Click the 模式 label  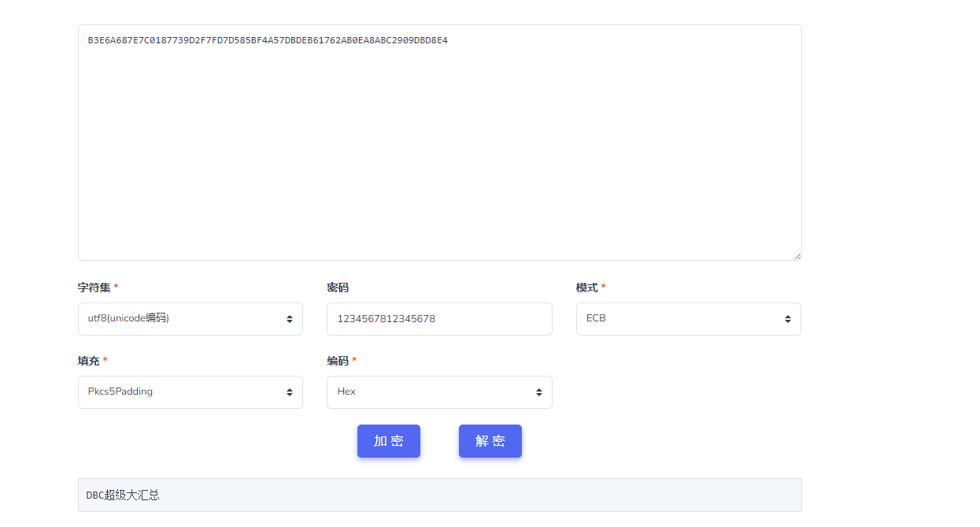(x=586, y=288)
